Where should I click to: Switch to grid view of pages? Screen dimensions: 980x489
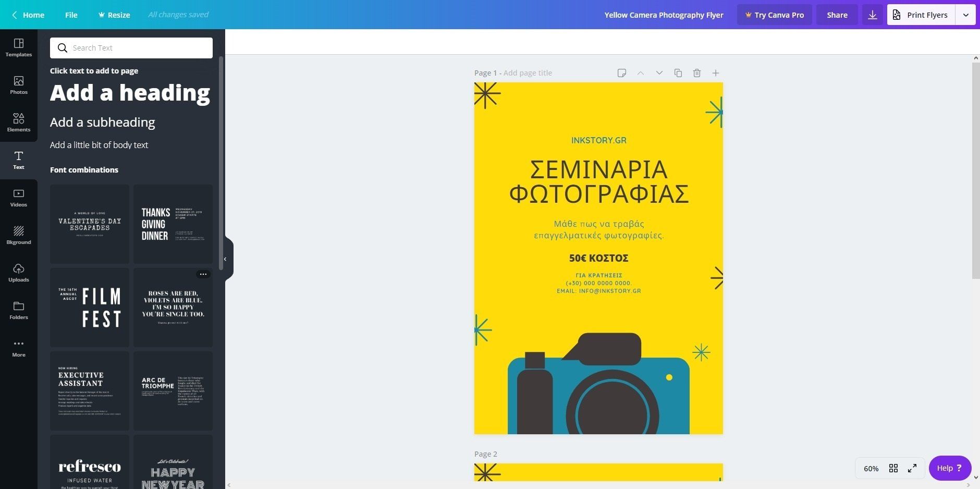click(893, 468)
